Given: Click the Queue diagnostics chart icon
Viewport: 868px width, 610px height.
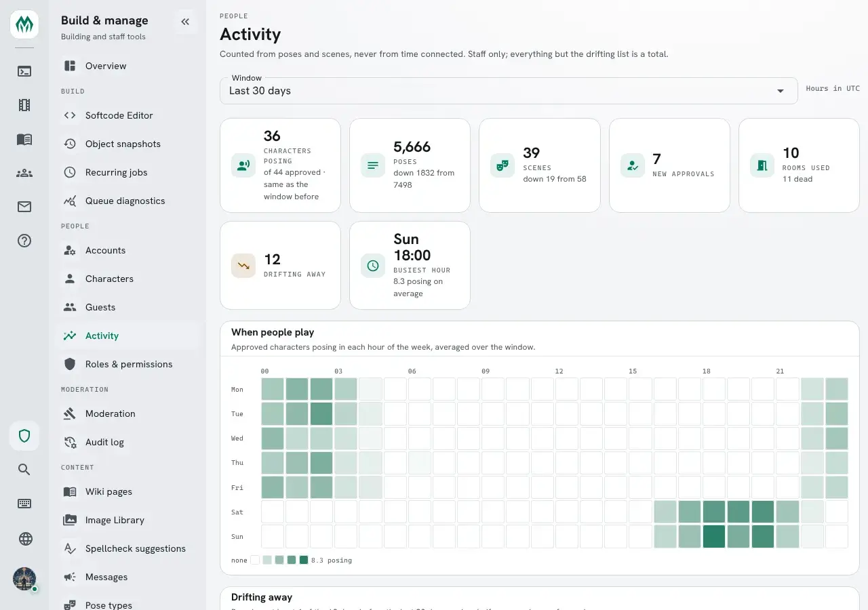Looking at the screenshot, I should coord(70,201).
